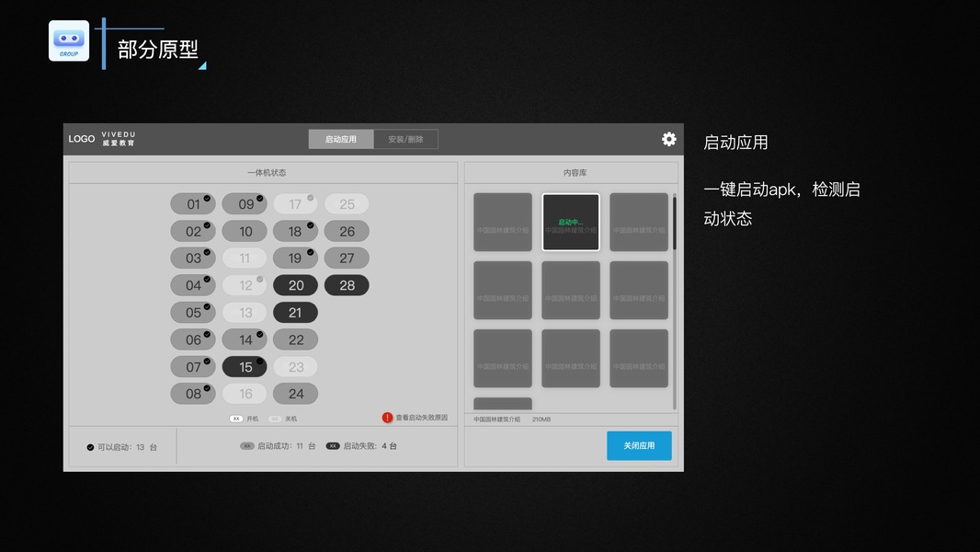Screen dimensions: 980x552
Task: Click powered-off device 12
Action: pyautogui.click(x=245, y=285)
